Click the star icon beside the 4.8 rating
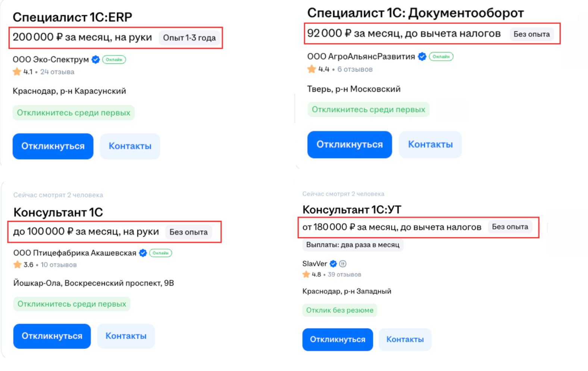 tap(306, 274)
